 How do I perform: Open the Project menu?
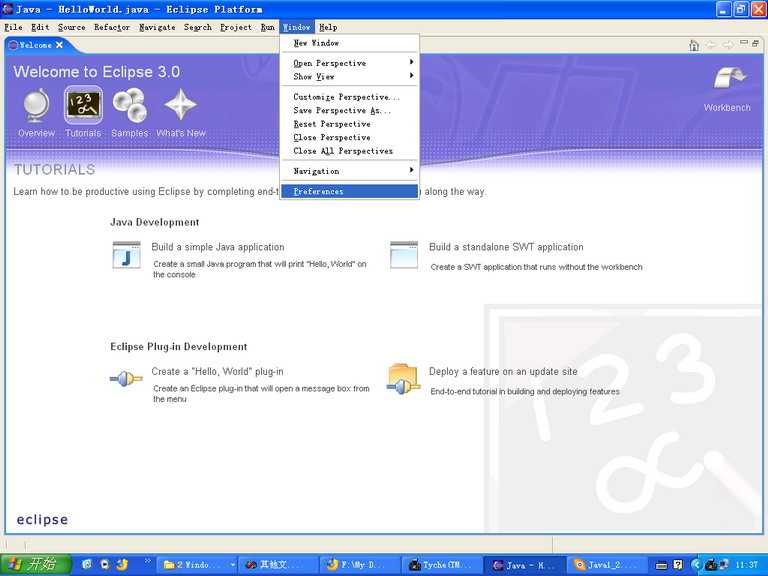tap(236, 27)
